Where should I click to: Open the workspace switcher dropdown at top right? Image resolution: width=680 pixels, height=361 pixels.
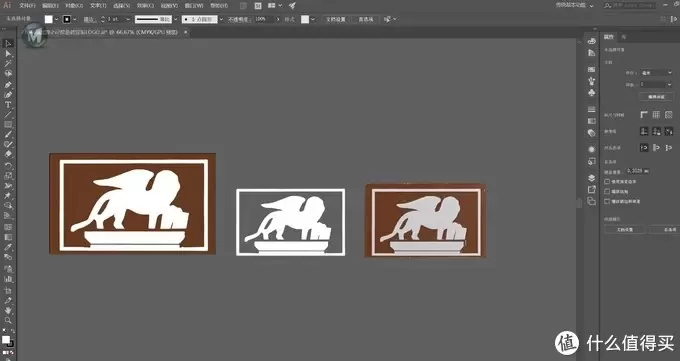[x=575, y=5]
